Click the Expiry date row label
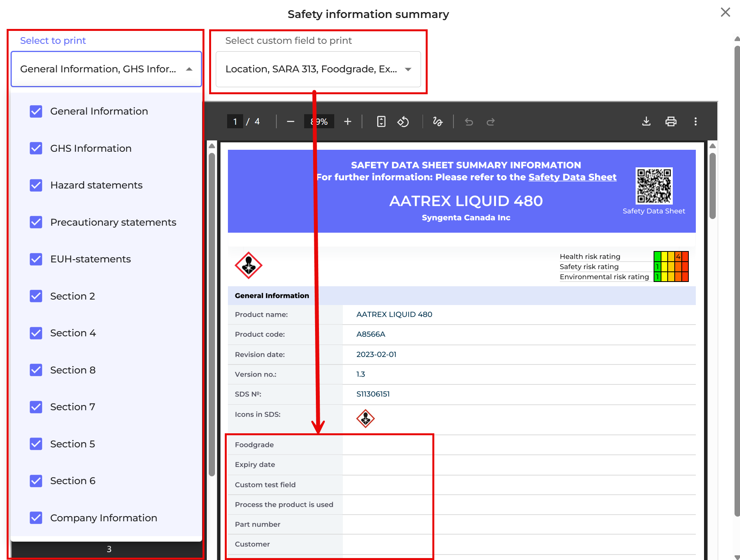This screenshot has width=740, height=560. [x=255, y=465]
